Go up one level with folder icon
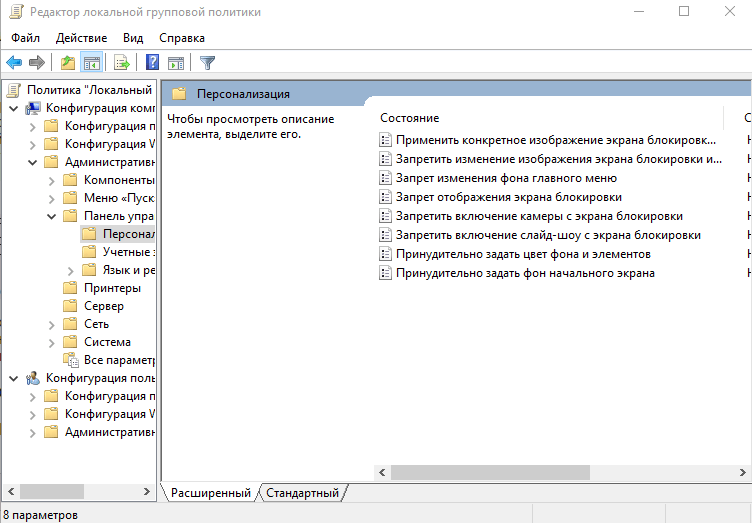 coord(68,62)
